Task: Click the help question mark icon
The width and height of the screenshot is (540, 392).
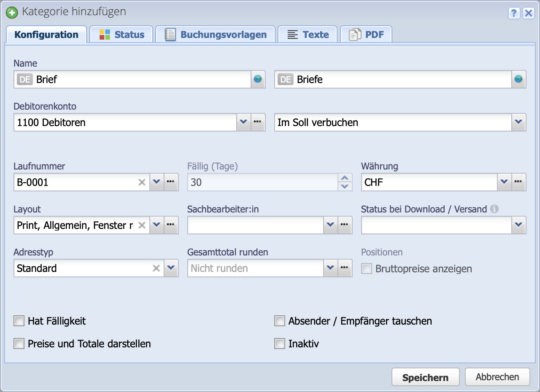Action: pyautogui.click(x=514, y=13)
